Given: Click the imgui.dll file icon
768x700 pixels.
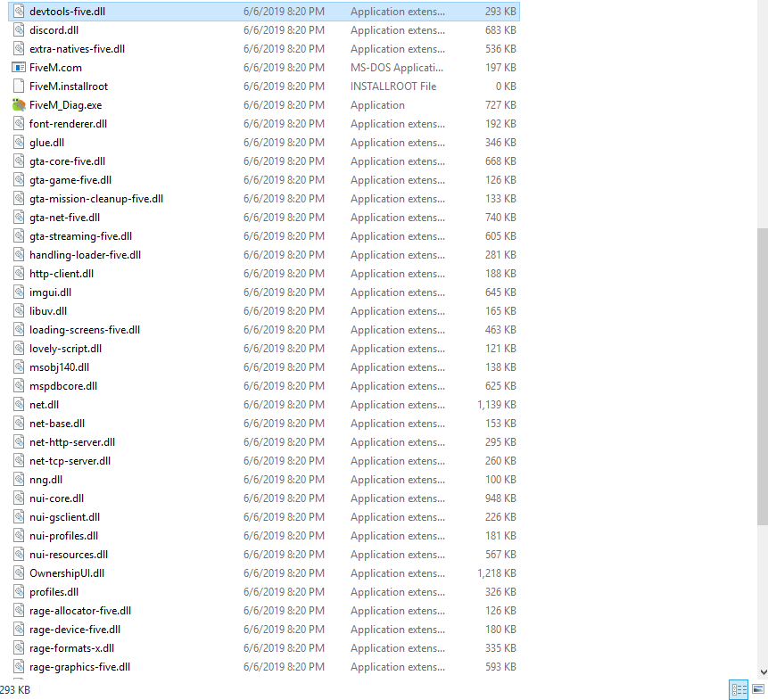Looking at the screenshot, I should tap(19, 292).
